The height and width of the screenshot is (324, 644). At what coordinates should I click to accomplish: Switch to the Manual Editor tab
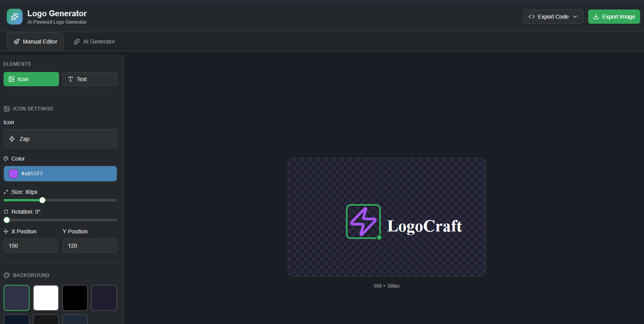pyautogui.click(x=35, y=42)
